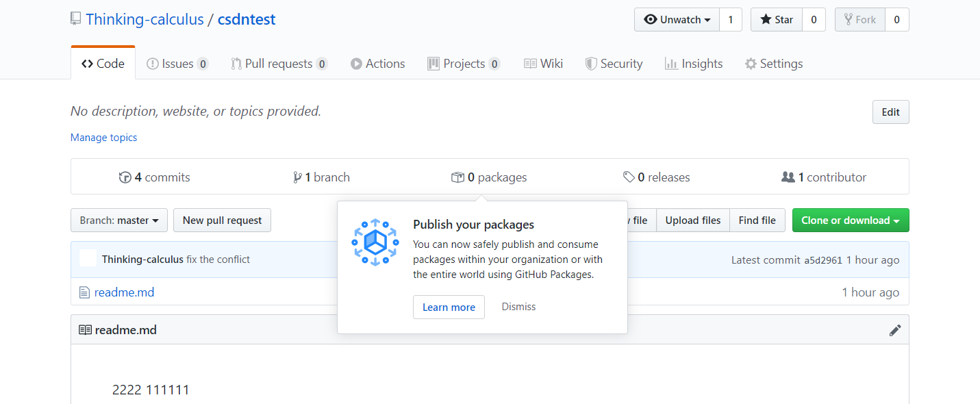The width and height of the screenshot is (980, 404).
Task: Click the branch icon beside 1 branch
Action: (x=297, y=177)
